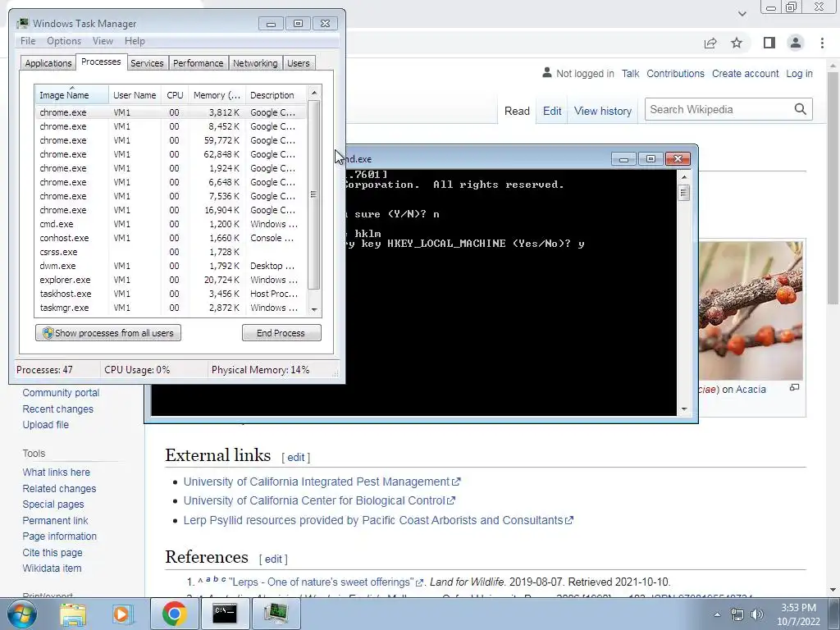The width and height of the screenshot is (840, 630).
Task: Select chrome.exe row using 62,848 K
Action: coord(171,154)
